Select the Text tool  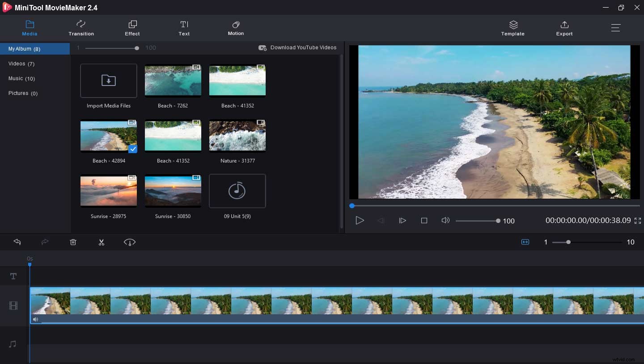click(x=184, y=28)
